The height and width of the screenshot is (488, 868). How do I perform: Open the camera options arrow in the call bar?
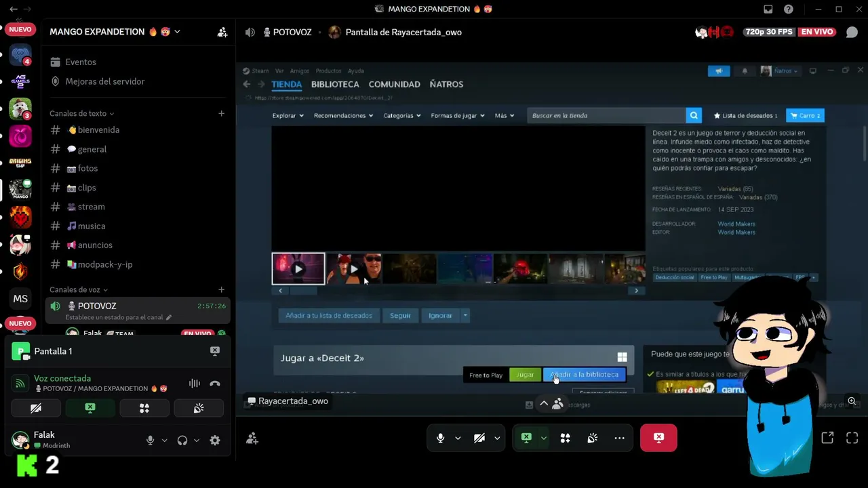point(497,438)
